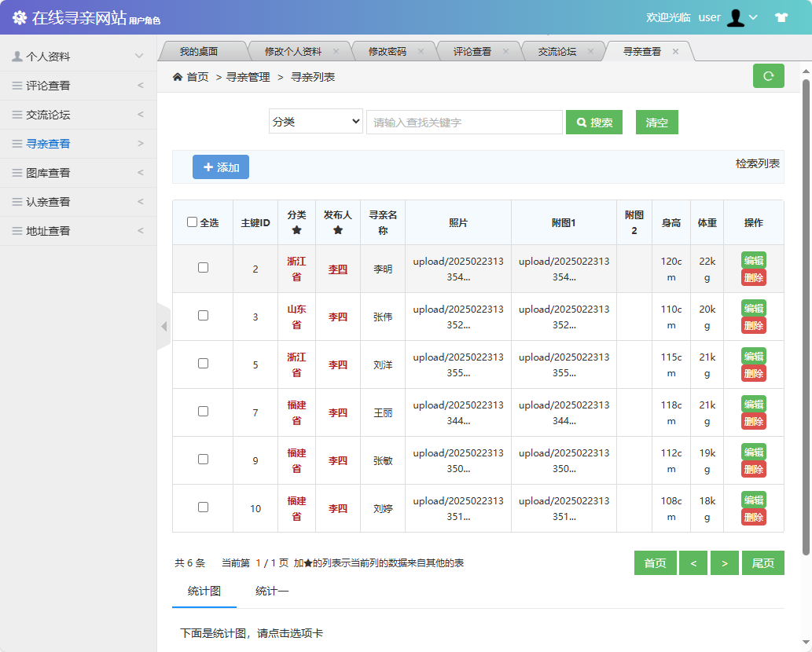Switch to the 修改密码 tab

click(388, 50)
